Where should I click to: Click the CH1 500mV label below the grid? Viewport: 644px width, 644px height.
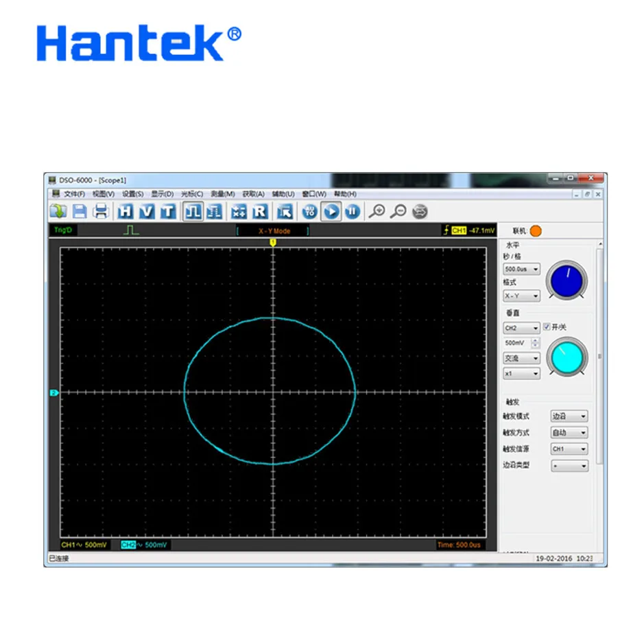pyautogui.click(x=84, y=545)
